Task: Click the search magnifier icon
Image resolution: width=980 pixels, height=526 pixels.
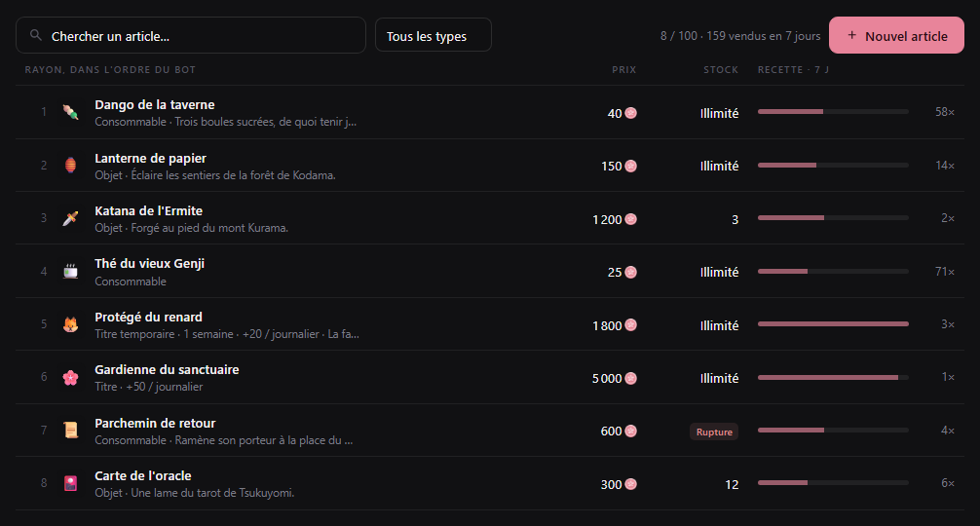Action: pyautogui.click(x=36, y=35)
